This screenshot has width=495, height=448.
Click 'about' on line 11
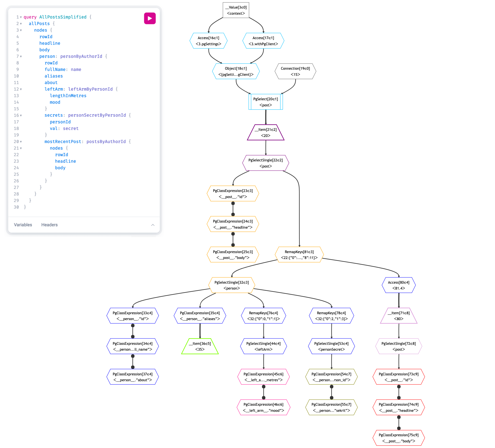tap(51, 82)
